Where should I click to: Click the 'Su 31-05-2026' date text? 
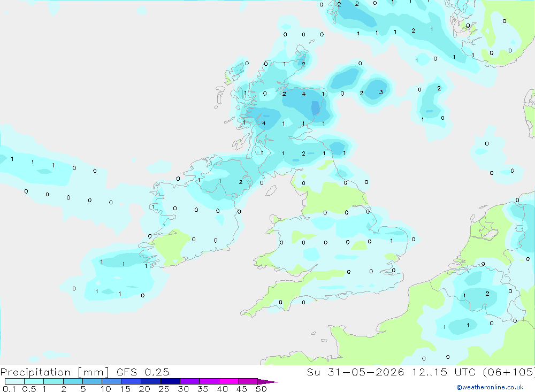click(356, 372)
